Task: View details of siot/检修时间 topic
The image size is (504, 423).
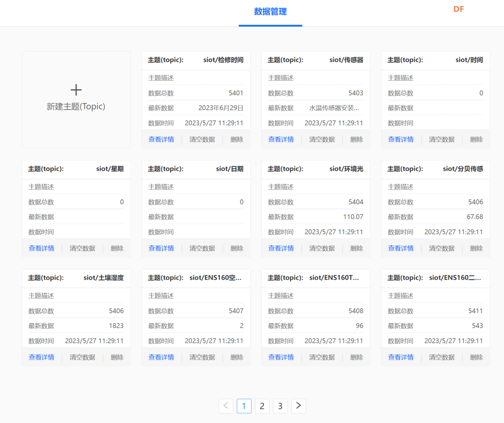Action: [161, 139]
